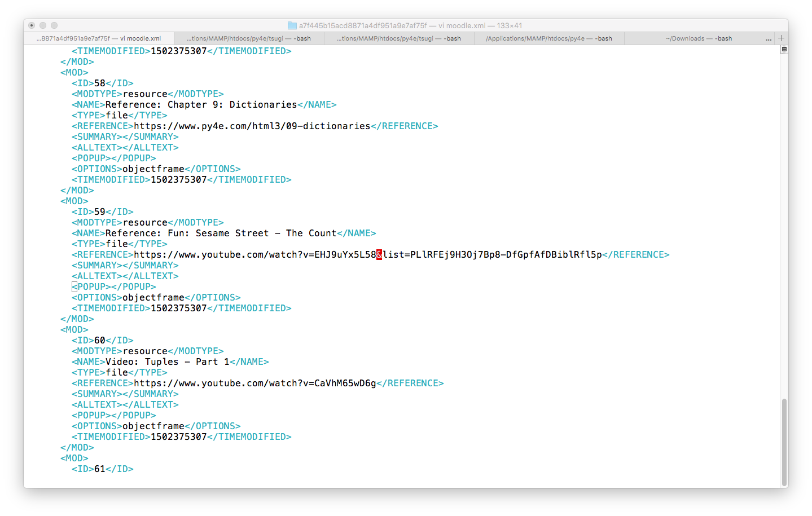Click the ID value 58

(x=100, y=83)
